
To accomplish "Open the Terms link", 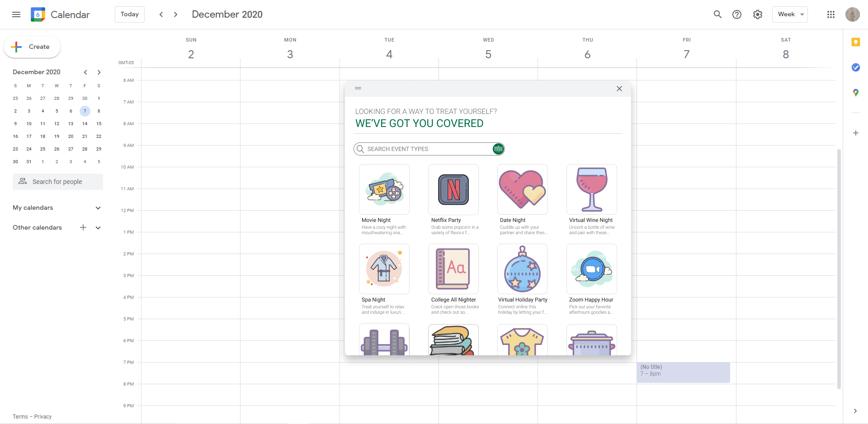I will (20, 417).
